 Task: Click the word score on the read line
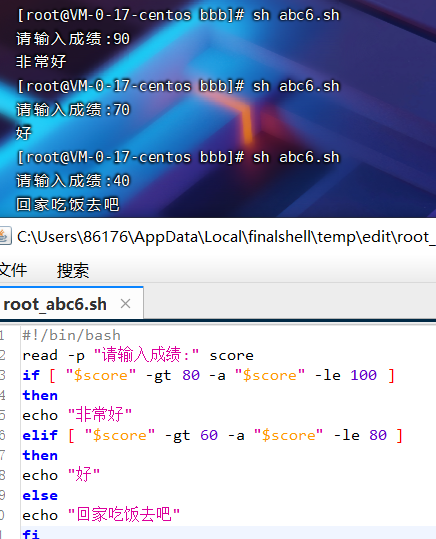231,355
